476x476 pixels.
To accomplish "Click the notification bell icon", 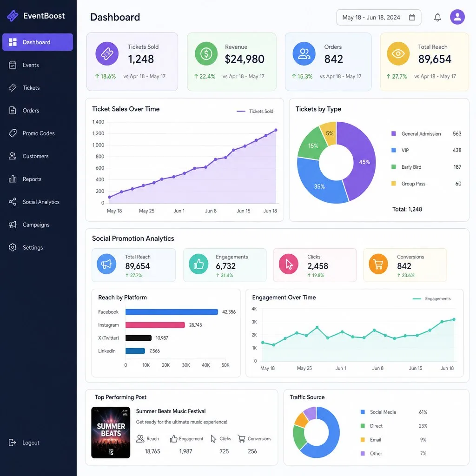I will [x=437, y=17].
